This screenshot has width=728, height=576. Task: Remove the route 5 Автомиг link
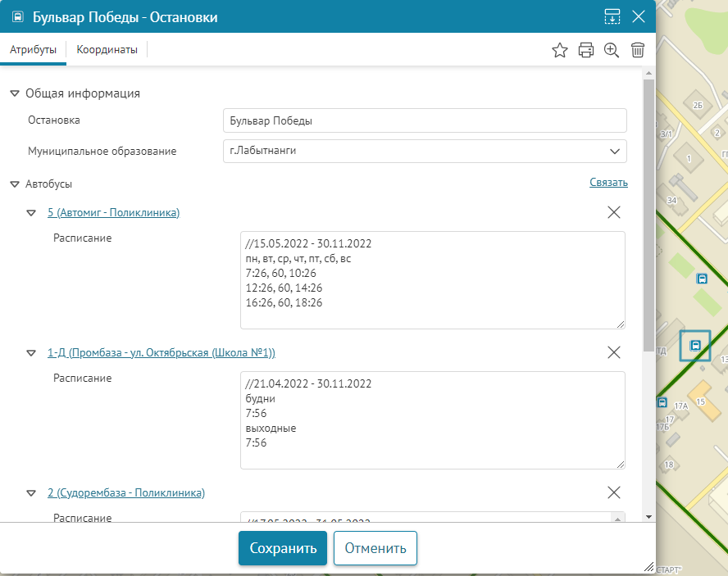click(613, 212)
